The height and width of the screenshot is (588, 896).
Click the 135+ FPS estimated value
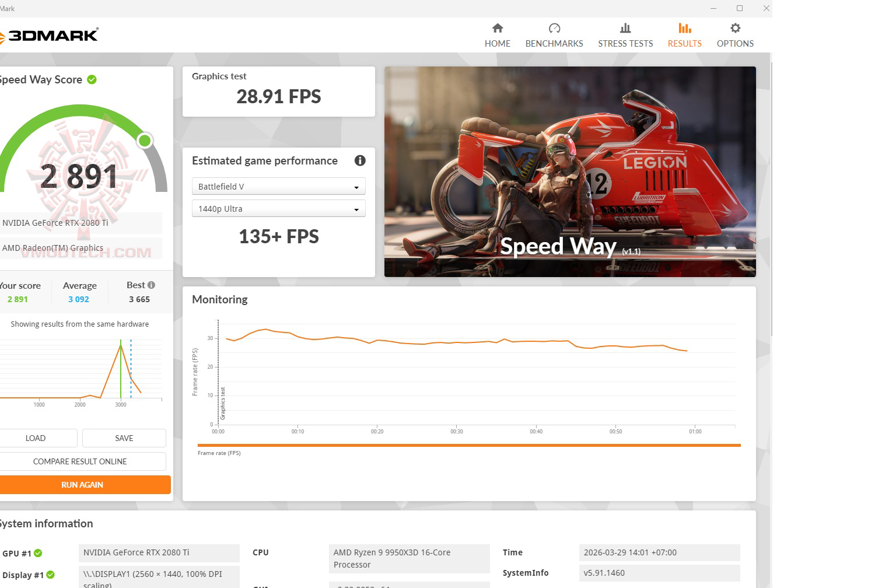[x=279, y=236]
